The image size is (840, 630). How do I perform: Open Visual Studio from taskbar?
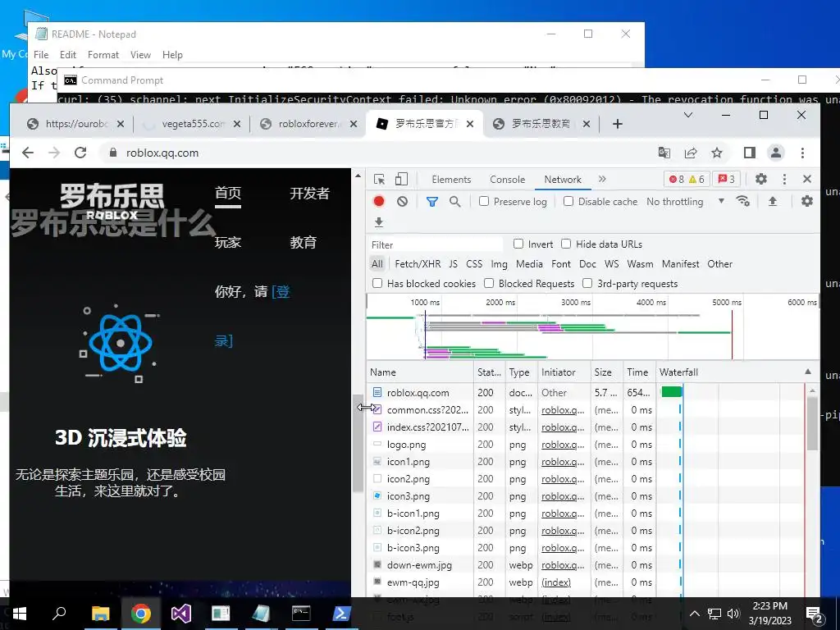pyautogui.click(x=181, y=614)
